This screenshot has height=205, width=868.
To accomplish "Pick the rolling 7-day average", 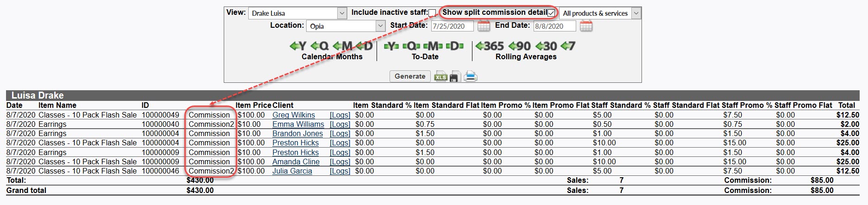I will point(568,46).
